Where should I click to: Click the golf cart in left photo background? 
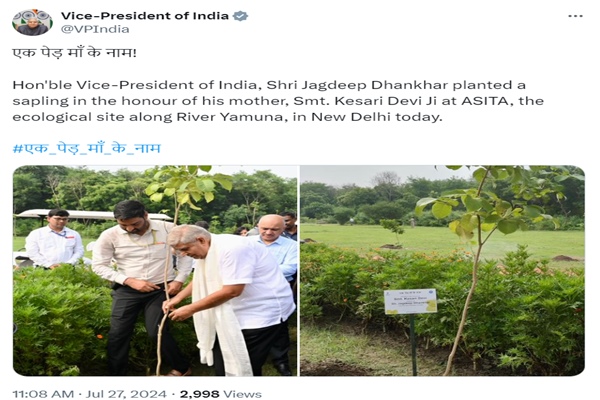click(x=92, y=217)
